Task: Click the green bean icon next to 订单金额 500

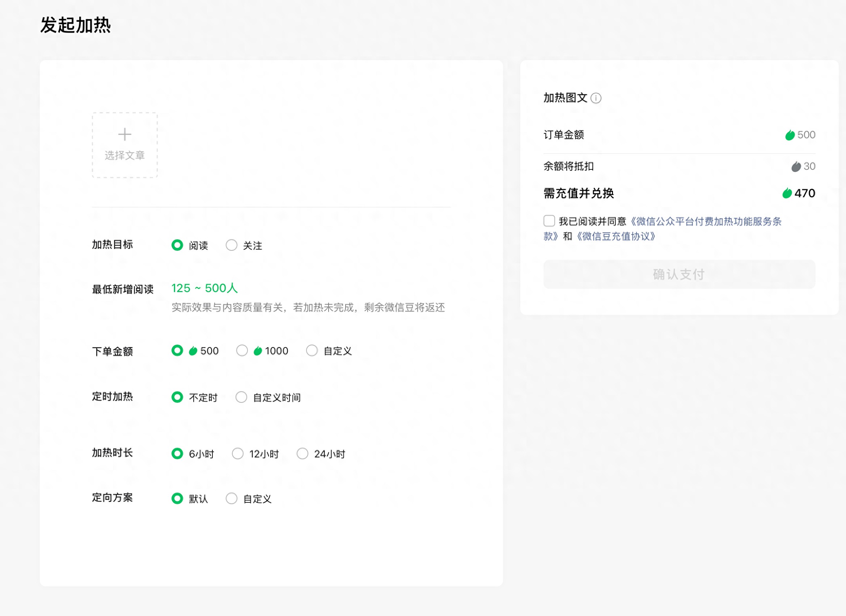Action: click(x=789, y=135)
